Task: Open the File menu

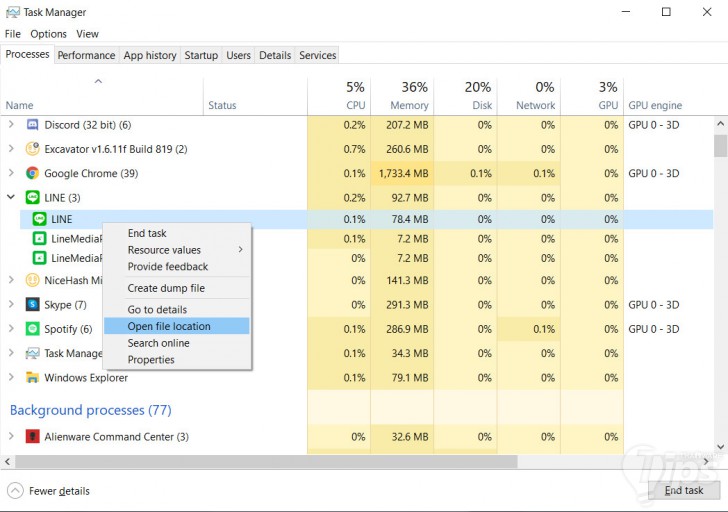Action: 13,34
